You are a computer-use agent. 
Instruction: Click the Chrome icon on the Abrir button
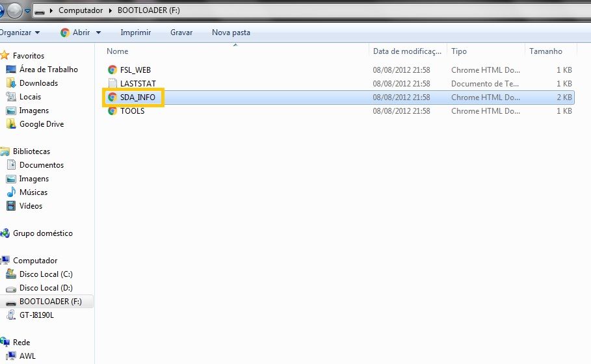click(x=65, y=32)
